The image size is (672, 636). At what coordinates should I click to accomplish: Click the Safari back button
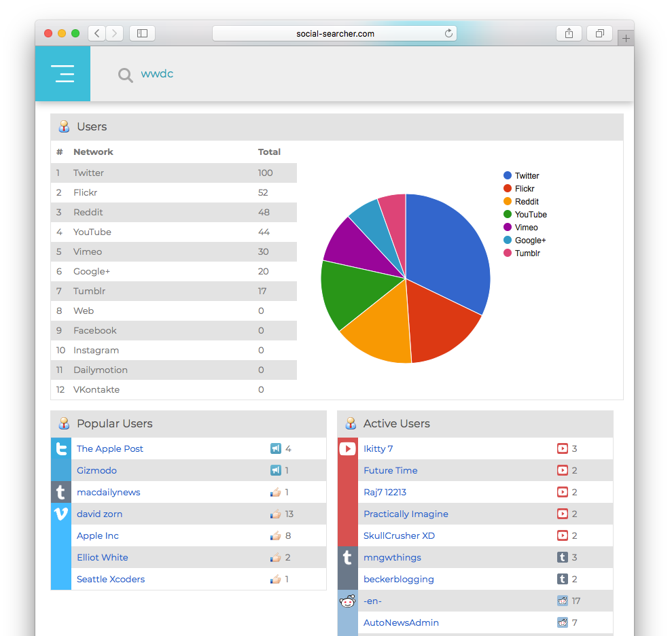pos(97,33)
